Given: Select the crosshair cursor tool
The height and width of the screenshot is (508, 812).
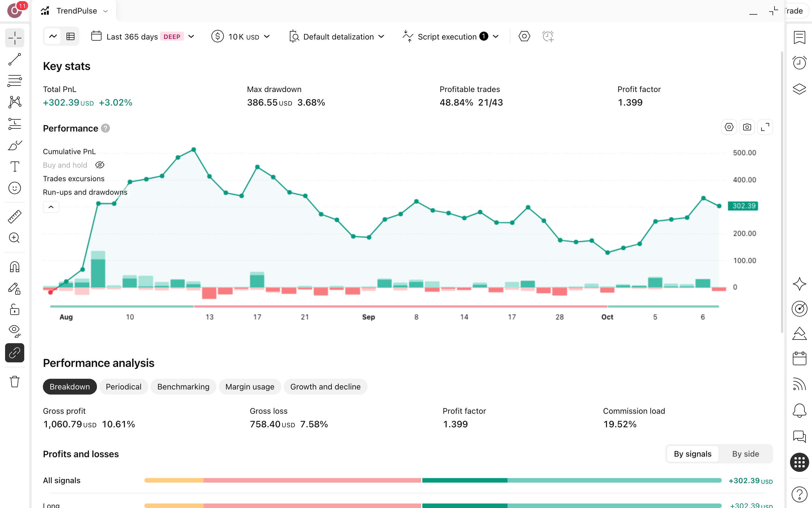Looking at the screenshot, I should (x=15, y=38).
